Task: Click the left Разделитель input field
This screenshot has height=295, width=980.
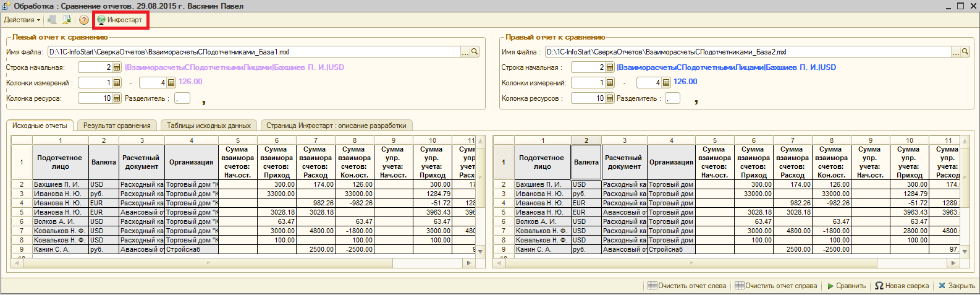Action: click(182, 98)
